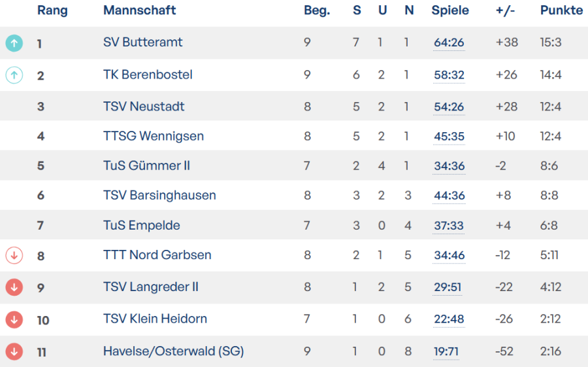Open the TK Berenbostel team link
Viewport: 588px width, 367px height.
pos(148,75)
